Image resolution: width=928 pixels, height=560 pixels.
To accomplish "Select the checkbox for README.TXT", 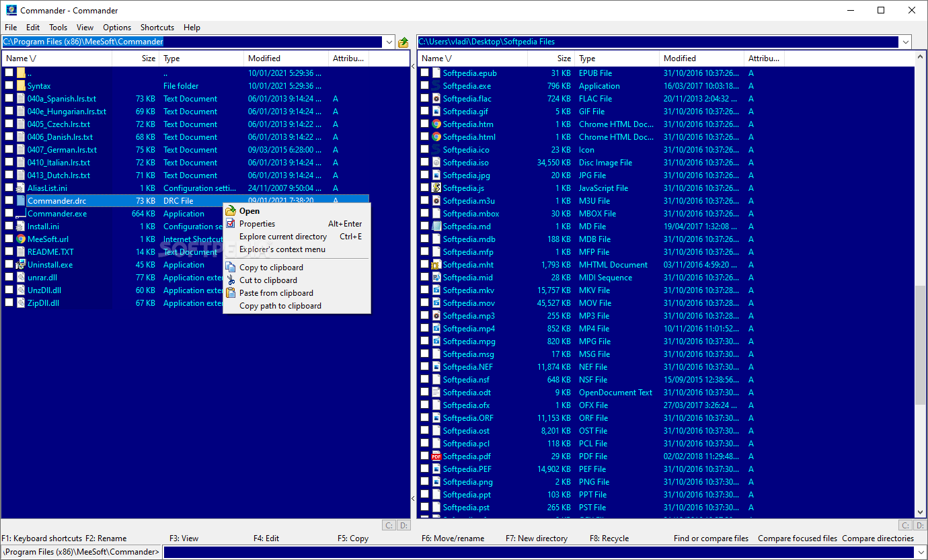I will pyautogui.click(x=9, y=251).
